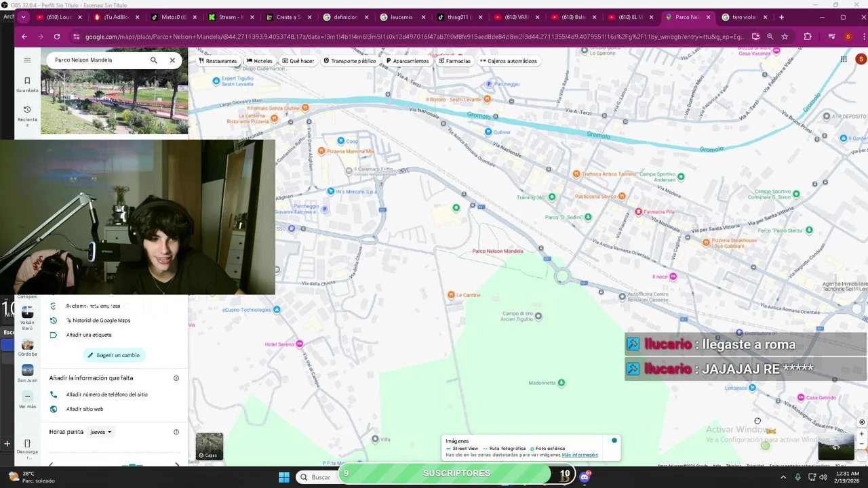Open Volcán Barú recent place
The image size is (868, 488).
pos(27,318)
